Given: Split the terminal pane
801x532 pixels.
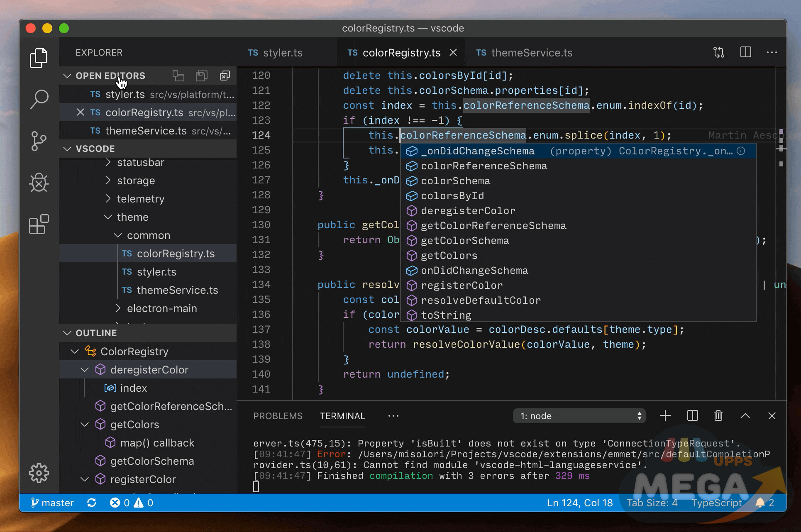Looking at the screenshot, I should click(693, 416).
